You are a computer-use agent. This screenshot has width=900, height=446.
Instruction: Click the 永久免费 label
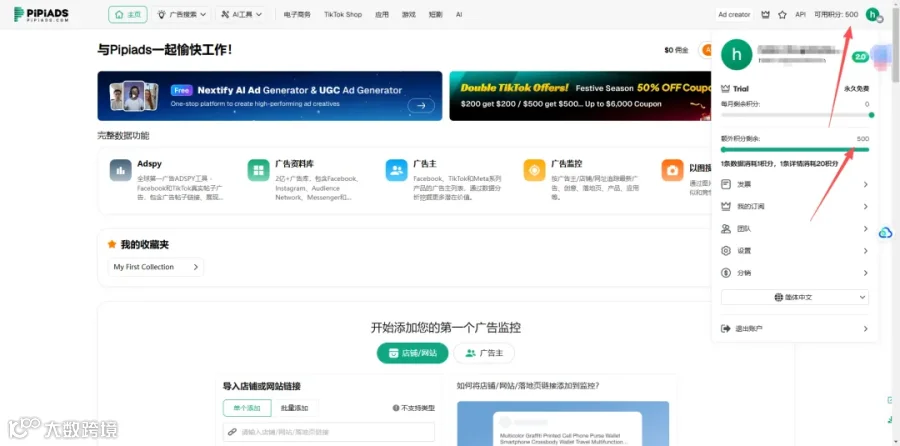(856, 89)
